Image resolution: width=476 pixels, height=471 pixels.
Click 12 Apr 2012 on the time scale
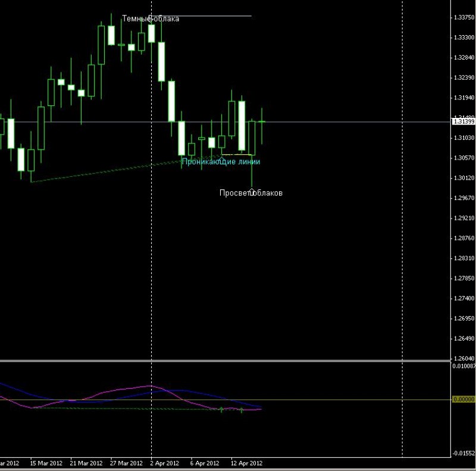pos(246,463)
